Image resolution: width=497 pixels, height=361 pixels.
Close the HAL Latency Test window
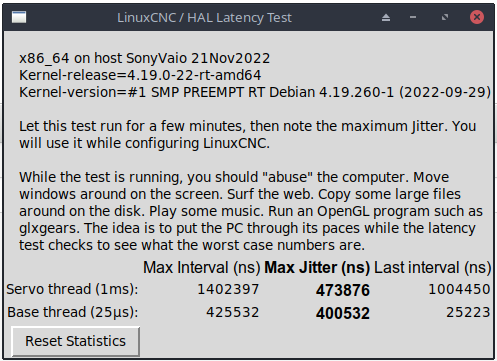(x=477, y=17)
